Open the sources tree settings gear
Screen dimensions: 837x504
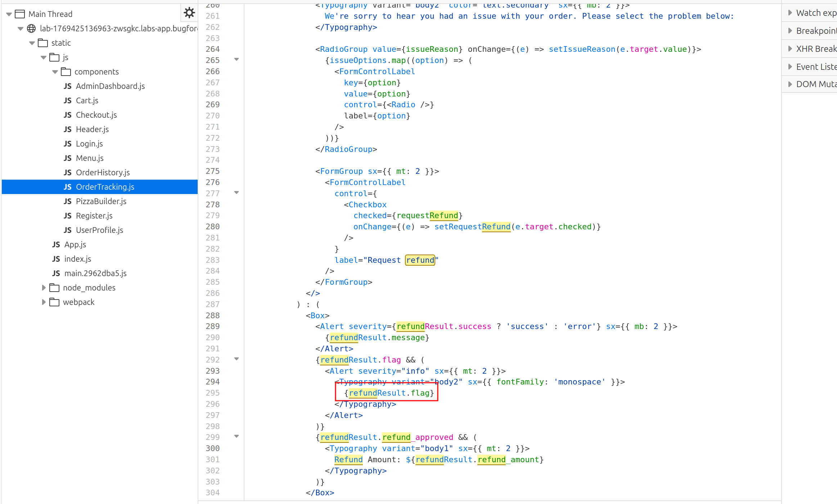pyautogui.click(x=189, y=13)
